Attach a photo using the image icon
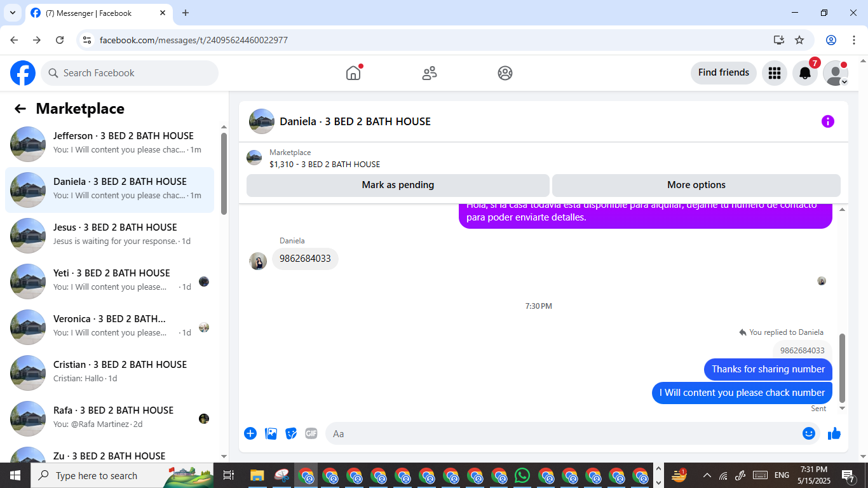Screen dimensions: 868x488 (x=271, y=433)
